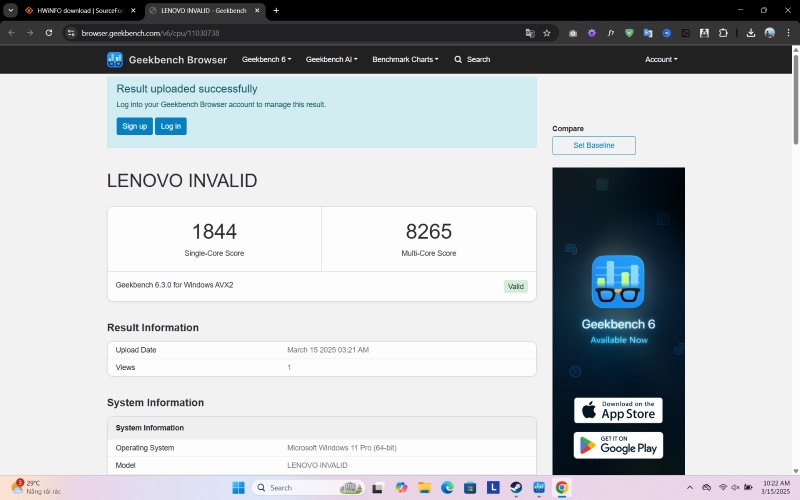Viewport: 800px width, 500px height.
Task: Click the translate page icon in address bar
Action: (530, 33)
